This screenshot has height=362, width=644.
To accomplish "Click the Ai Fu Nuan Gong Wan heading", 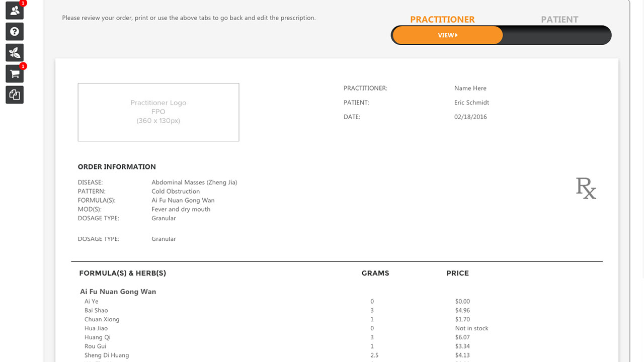I will coord(118,292).
